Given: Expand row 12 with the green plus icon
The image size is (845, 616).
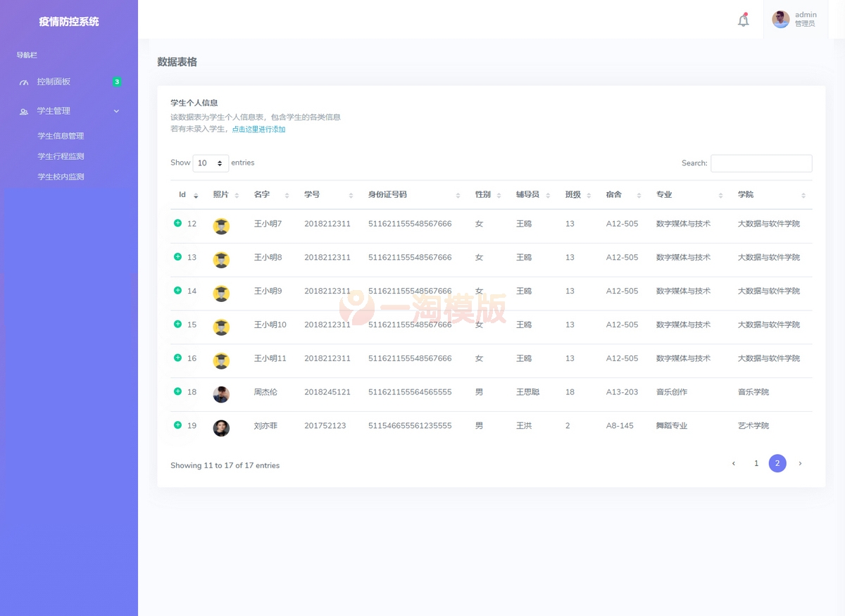Looking at the screenshot, I should click(176, 223).
